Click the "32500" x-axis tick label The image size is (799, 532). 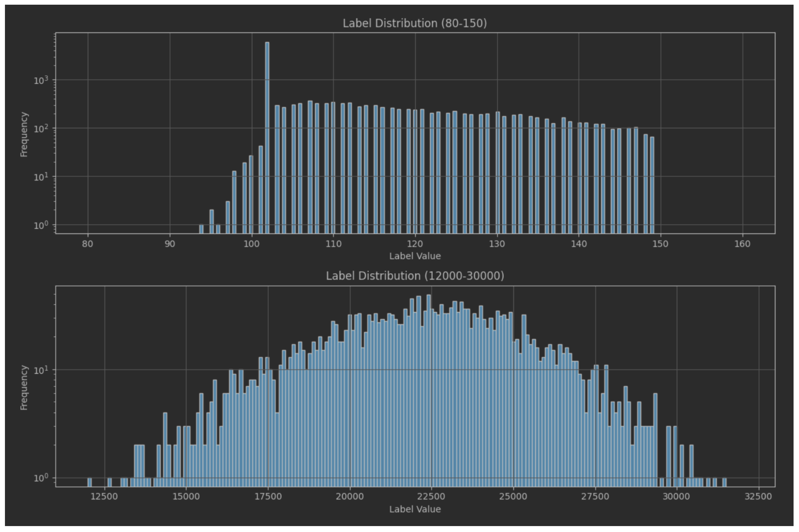click(758, 496)
